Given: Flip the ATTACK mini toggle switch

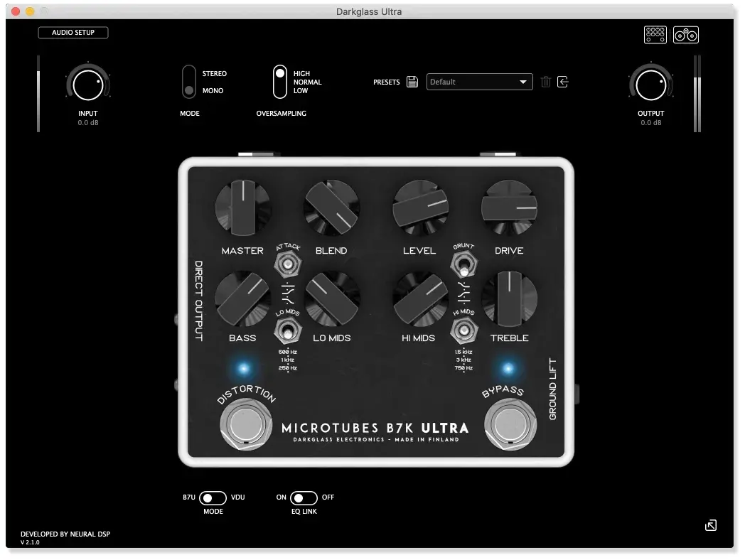Looking at the screenshot, I should pos(287,264).
